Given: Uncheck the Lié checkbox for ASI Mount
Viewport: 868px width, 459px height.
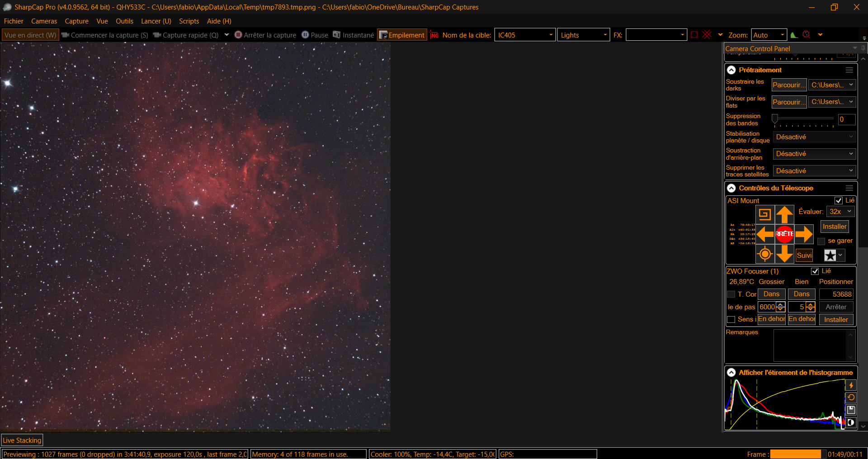Looking at the screenshot, I should pos(839,200).
